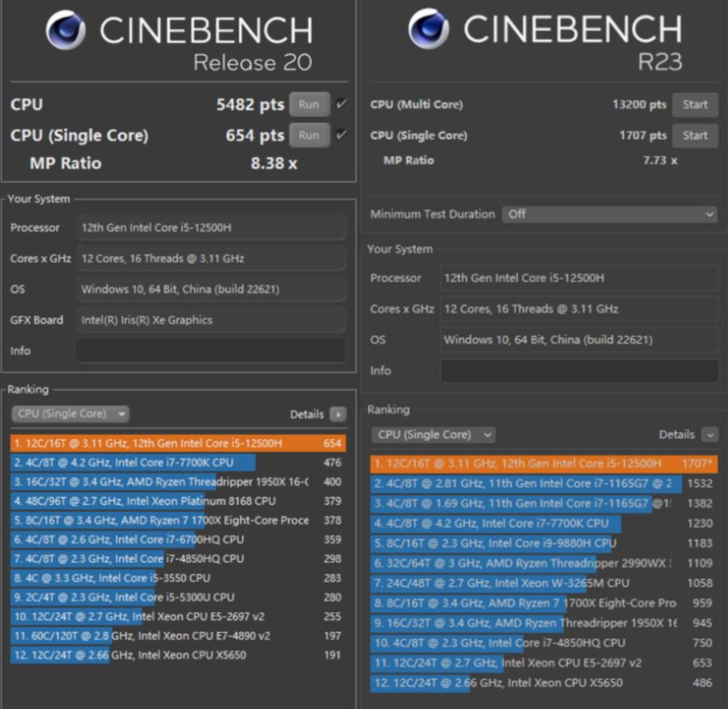This screenshot has width=728, height=709.
Task: Toggle the R20 Single Core test checkbox
Action: (x=341, y=135)
